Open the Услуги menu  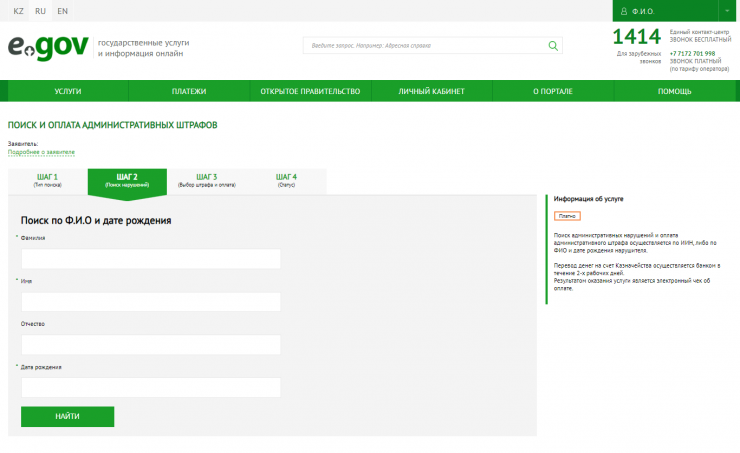coord(68,91)
